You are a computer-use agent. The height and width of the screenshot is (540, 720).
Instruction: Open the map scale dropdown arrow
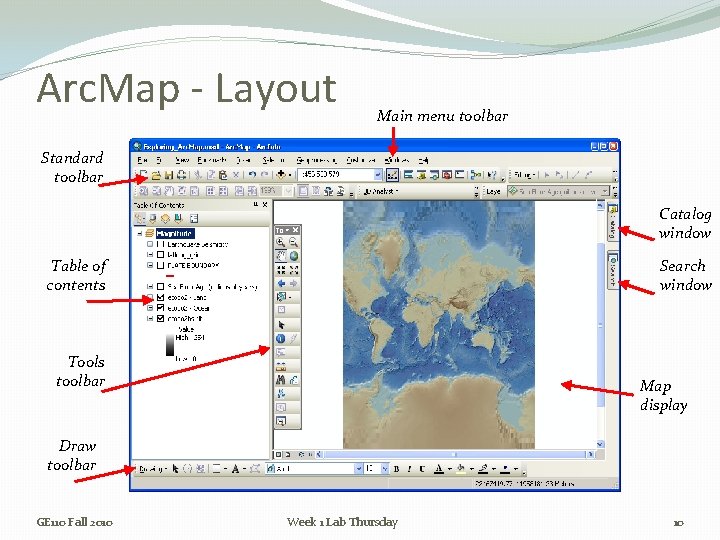coord(377,175)
